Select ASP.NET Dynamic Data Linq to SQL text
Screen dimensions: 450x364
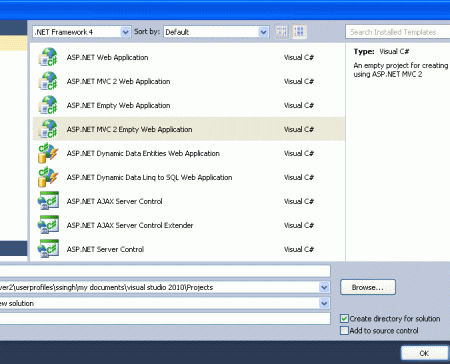pyautogui.click(x=149, y=177)
